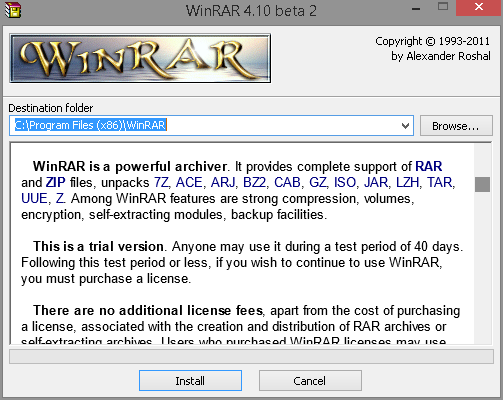503x400 pixels.
Task: Click 'by Alexander Roshal' text
Action: (x=441, y=56)
